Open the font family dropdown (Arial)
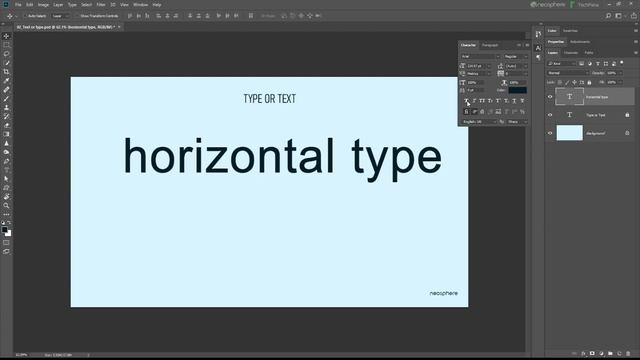 (480, 57)
